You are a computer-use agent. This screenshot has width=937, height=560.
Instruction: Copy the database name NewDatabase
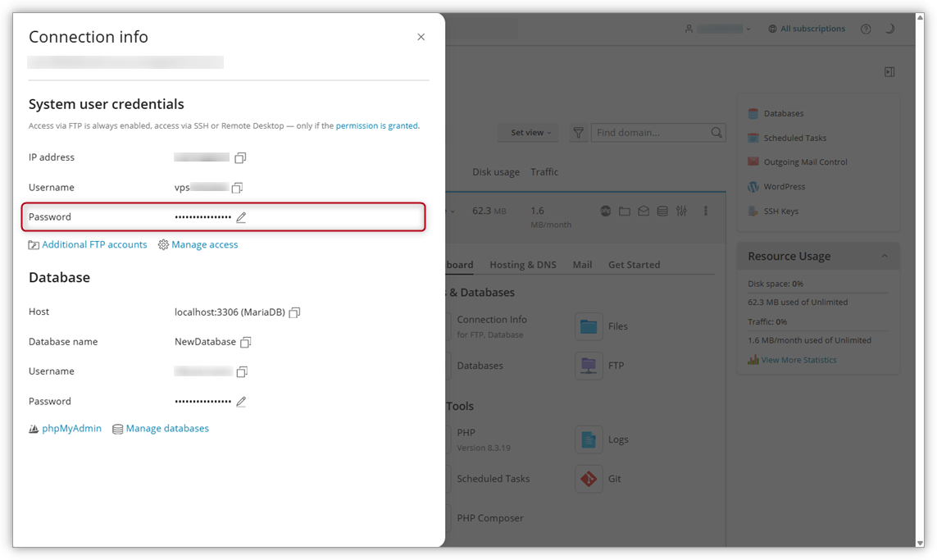tap(245, 342)
